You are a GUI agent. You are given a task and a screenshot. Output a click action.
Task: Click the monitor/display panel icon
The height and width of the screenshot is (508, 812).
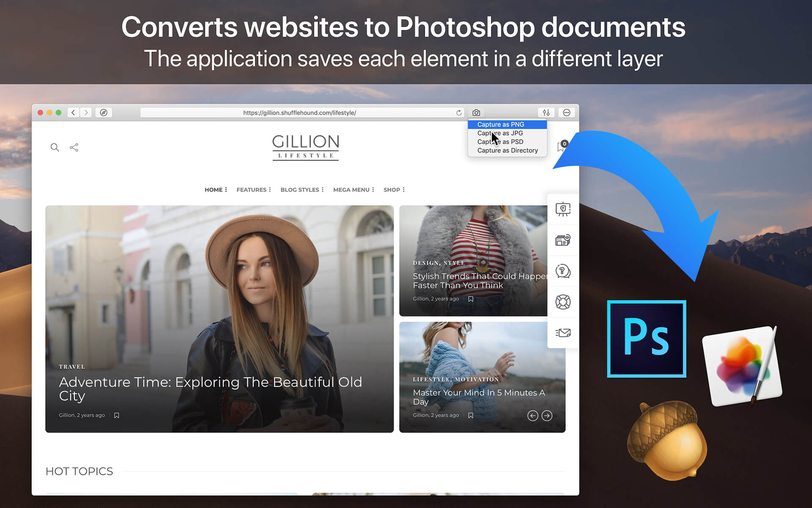(x=562, y=210)
